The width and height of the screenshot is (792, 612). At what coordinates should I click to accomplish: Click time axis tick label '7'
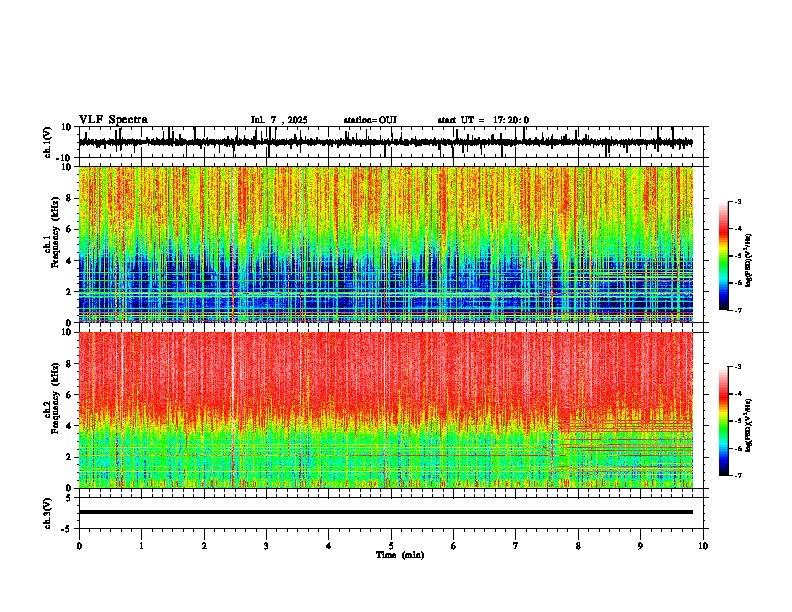(516, 546)
